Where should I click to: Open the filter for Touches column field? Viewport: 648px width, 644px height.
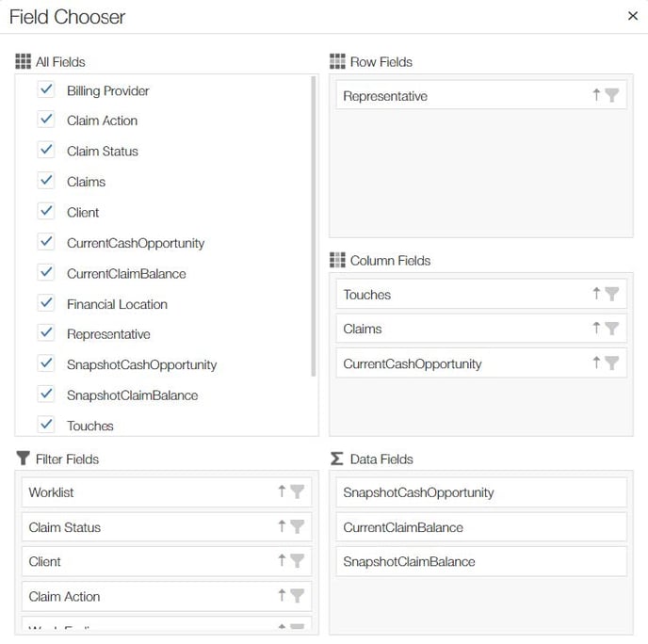point(611,295)
